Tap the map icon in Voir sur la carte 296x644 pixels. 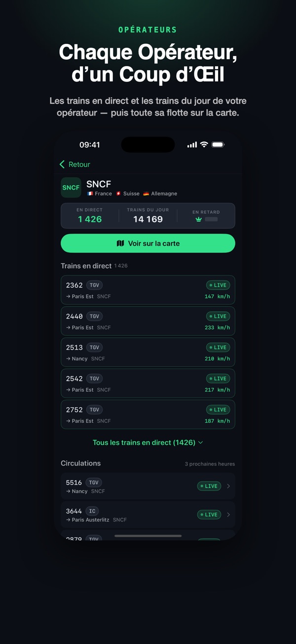pos(120,243)
